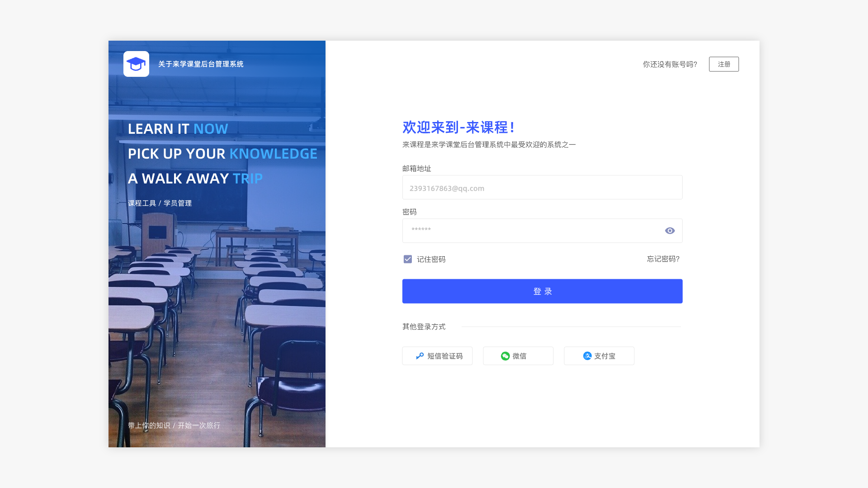
Task: Focus the 密码 password input field
Action: (529, 231)
